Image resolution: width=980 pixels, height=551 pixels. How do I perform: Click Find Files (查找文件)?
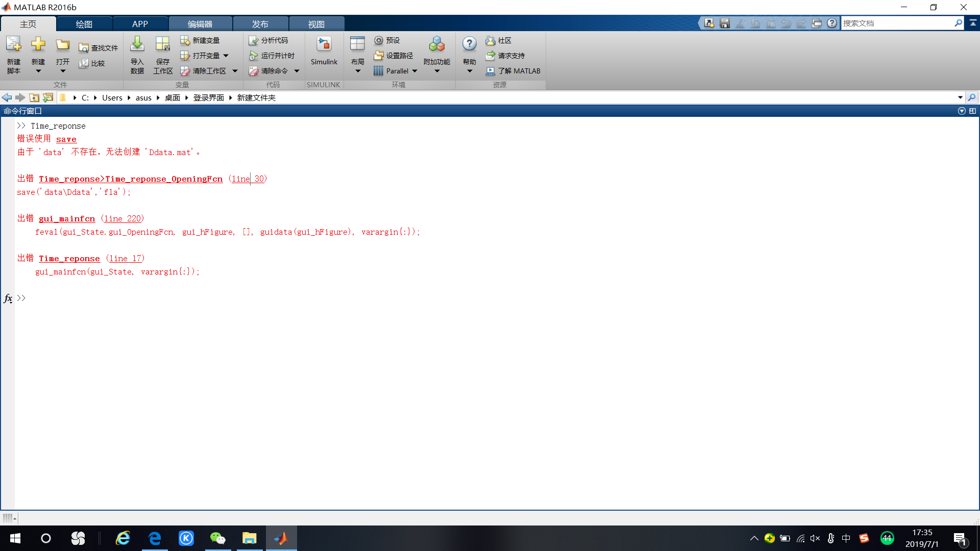pyautogui.click(x=98, y=48)
